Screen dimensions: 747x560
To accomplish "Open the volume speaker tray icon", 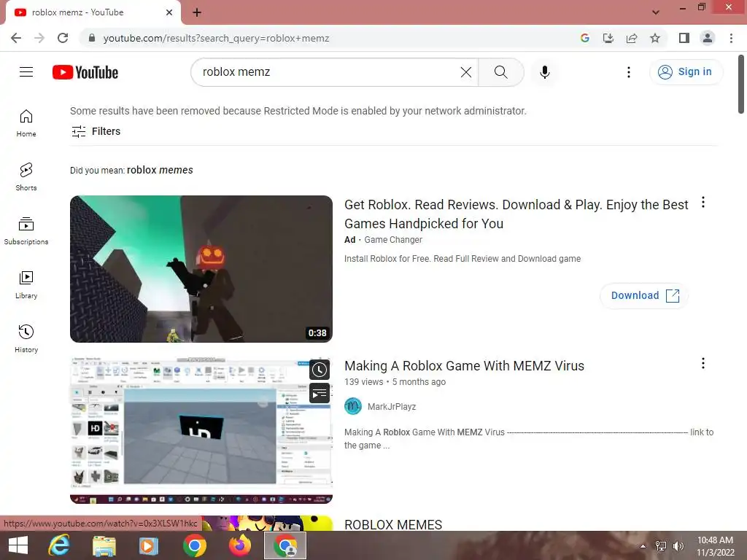I will coord(678,546).
